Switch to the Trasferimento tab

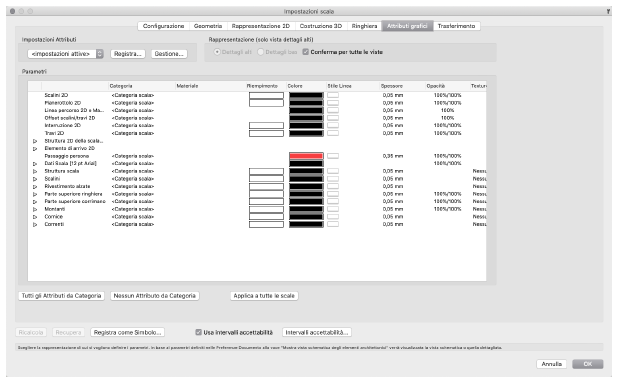click(x=456, y=26)
